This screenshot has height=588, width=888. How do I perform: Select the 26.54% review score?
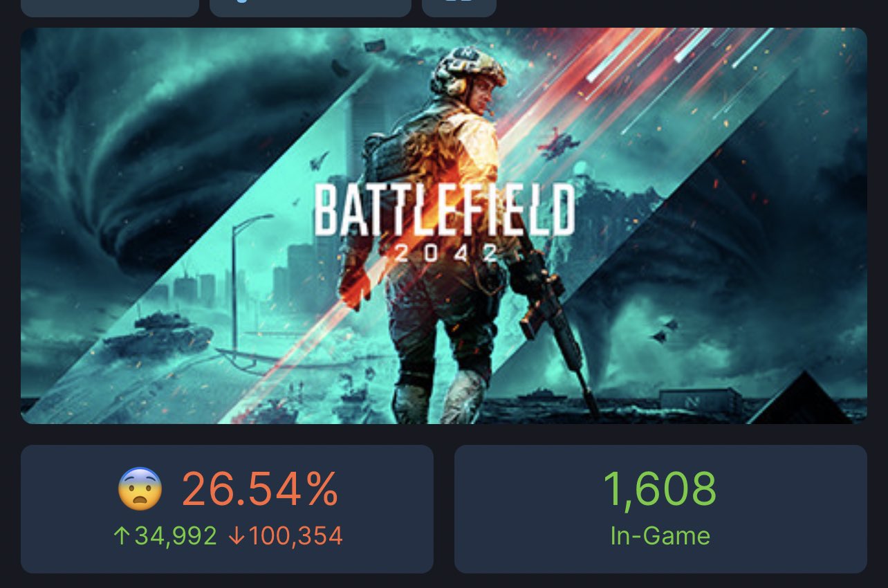(260, 488)
